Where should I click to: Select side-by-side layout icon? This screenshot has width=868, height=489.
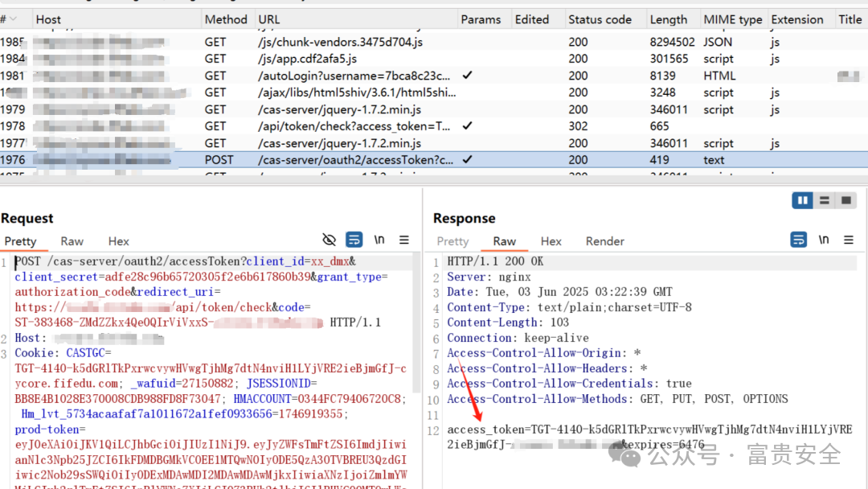(802, 200)
